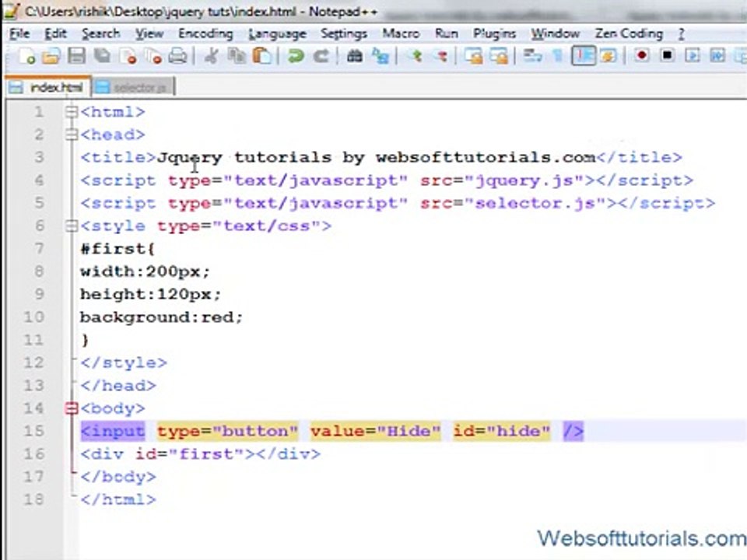This screenshot has width=747, height=560.
Task: Click the Open file folder icon
Action: pos(51,57)
